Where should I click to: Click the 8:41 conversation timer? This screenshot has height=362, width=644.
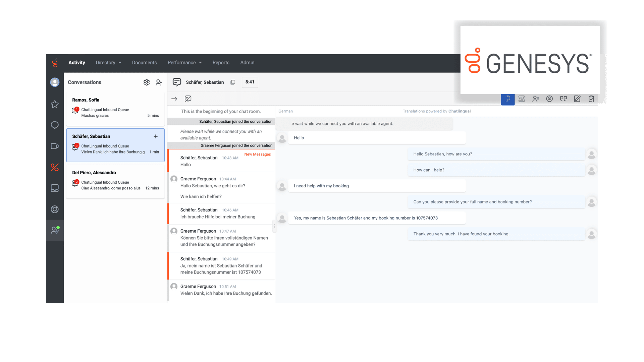tap(250, 82)
